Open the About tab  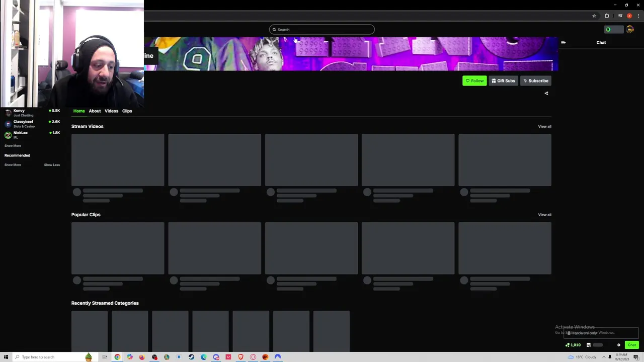tap(95, 111)
